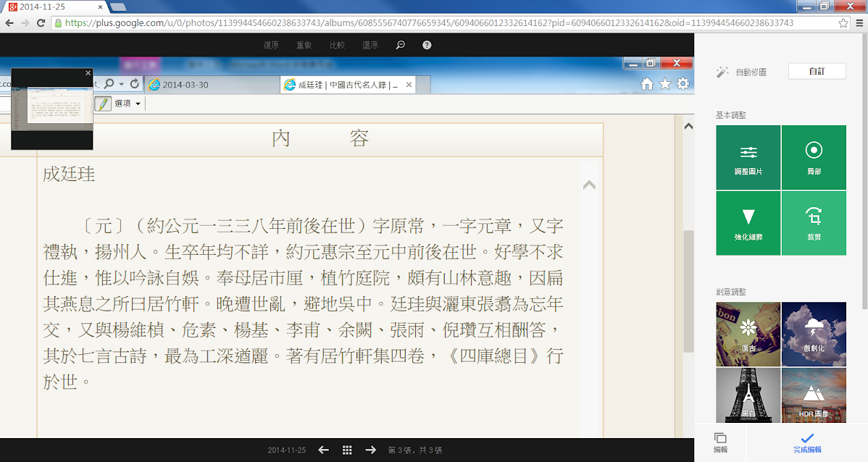This screenshot has height=462, width=868.
Task: Click the 成廷珪 heading text
Action: pos(70,175)
